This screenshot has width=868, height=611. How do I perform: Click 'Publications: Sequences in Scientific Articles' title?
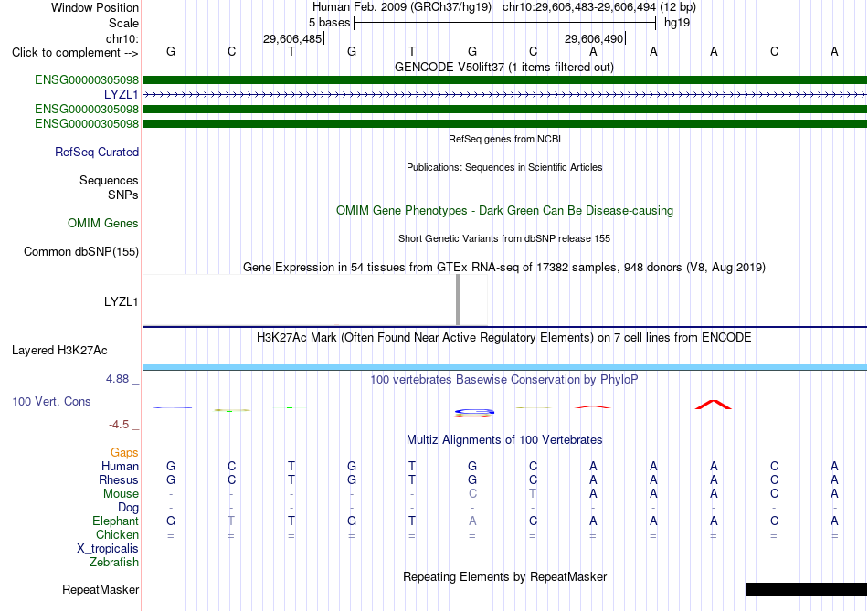(504, 167)
